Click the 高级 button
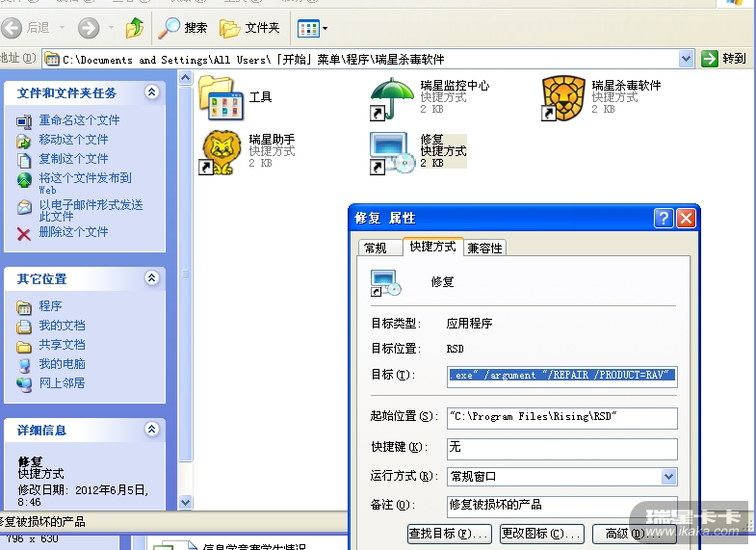Screen dimensions: 756x550 [x=634, y=534]
